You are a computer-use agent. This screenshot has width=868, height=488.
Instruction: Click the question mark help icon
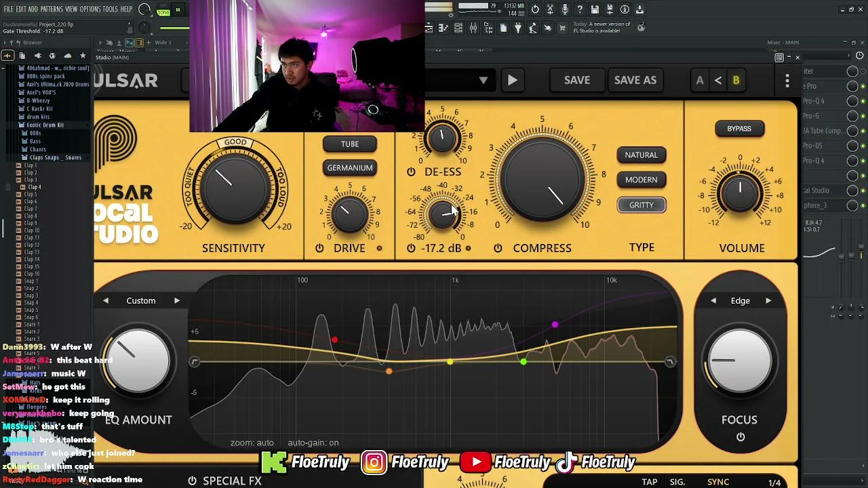(x=580, y=9)
